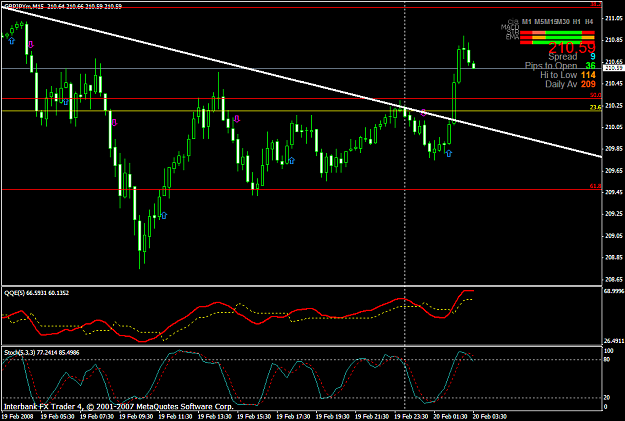625x421 pixels.
Task: Select the blue up arrow between 05:30 and 07:30
Action: (66, 102)
